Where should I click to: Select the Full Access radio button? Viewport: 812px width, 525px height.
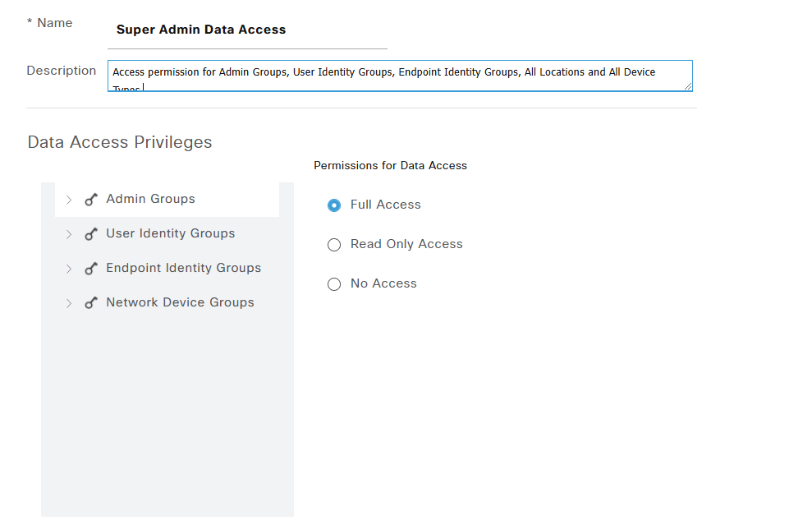pos(334,205)
